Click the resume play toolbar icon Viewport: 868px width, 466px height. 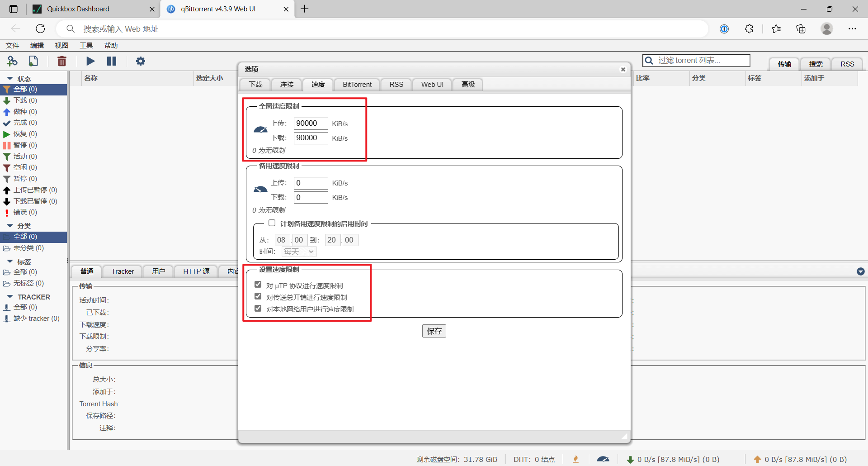(x=90, y=61)
